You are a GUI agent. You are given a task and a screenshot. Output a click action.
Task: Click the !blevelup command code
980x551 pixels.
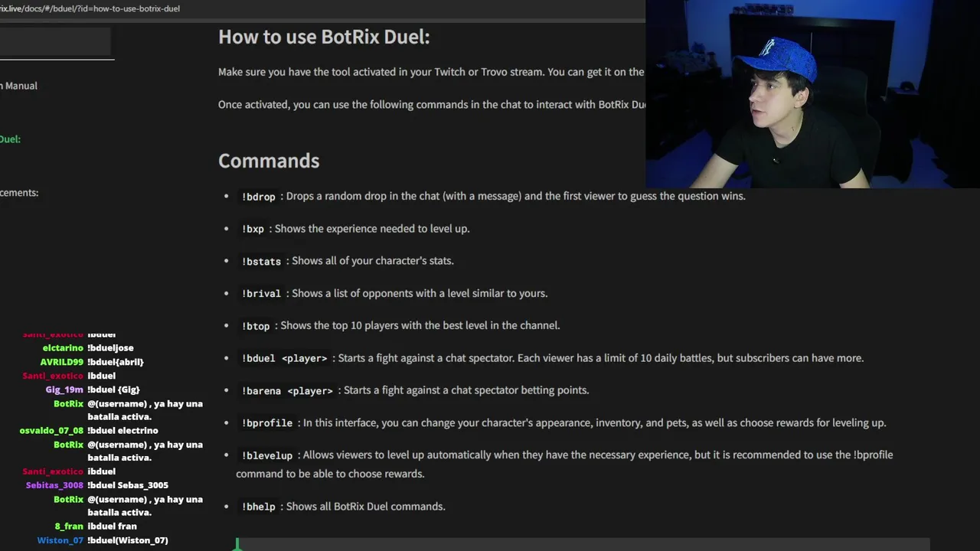(267, 455)
